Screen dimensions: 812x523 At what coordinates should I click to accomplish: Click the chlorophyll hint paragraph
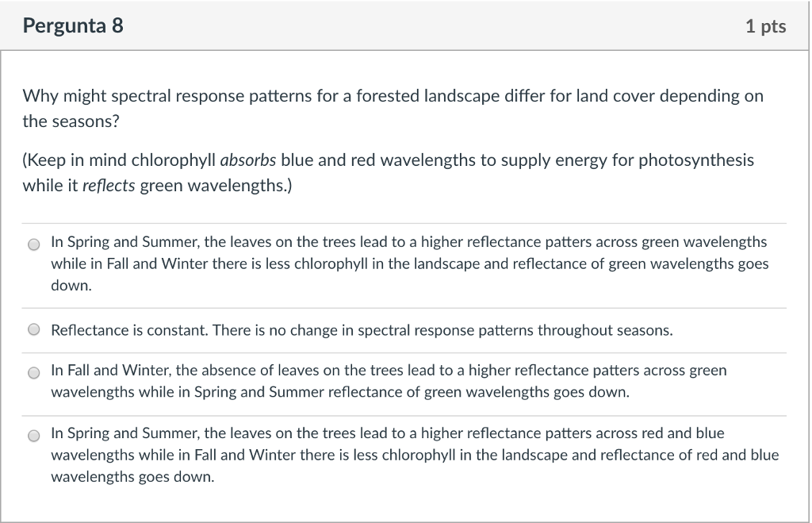[x=388, y=172]
